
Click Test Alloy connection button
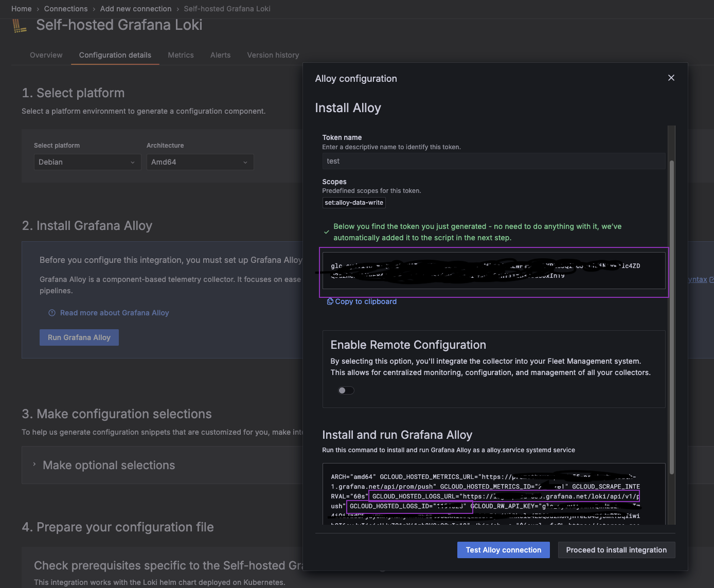504,550
